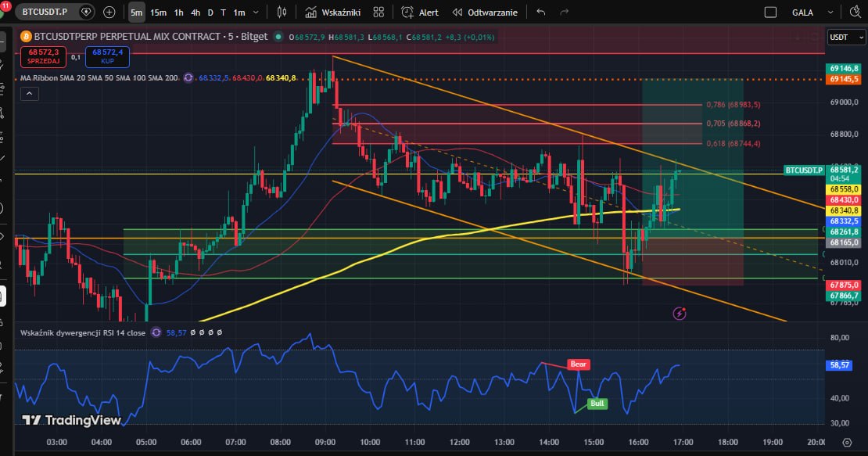Viewport: 868px width, 456px height.
Task: Collapse the indicator legend with chevron
Action: pos(30,94)
